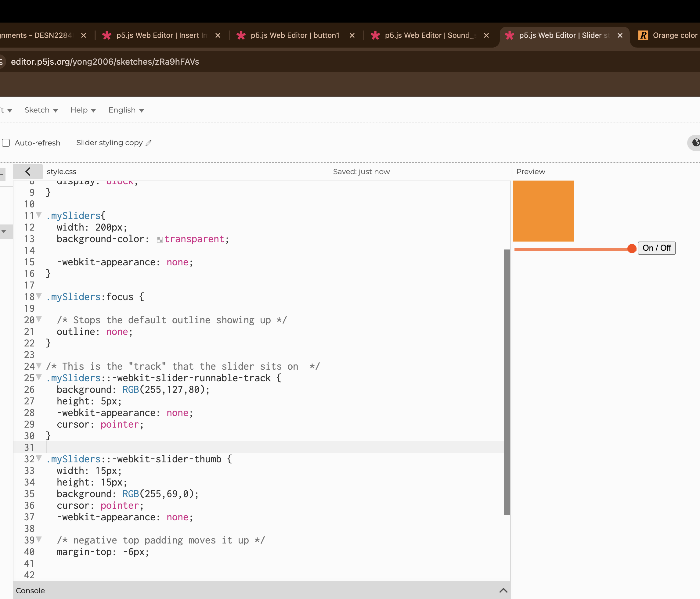This screenshot has width=700, height=599.
Task: Fold comment at line 20 arrow
Action: click(39, 319)
